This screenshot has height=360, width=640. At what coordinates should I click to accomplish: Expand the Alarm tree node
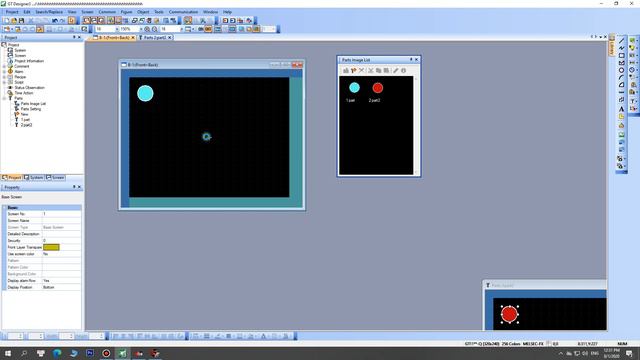pyautogui.click(x=4, y=71)
